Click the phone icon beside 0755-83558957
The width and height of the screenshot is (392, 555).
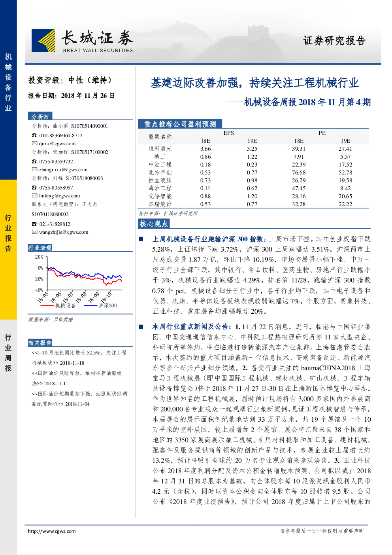[34, 188]
